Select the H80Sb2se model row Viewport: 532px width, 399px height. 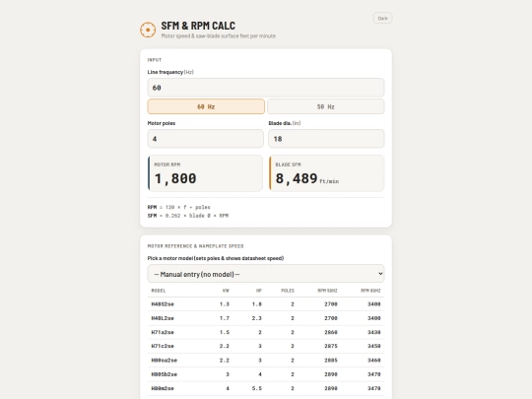coord(266,374)
